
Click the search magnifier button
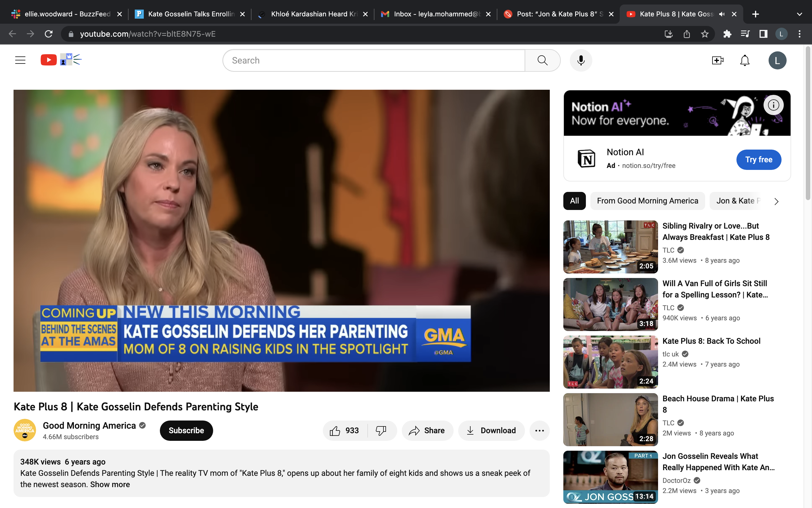tap(542, 60)
